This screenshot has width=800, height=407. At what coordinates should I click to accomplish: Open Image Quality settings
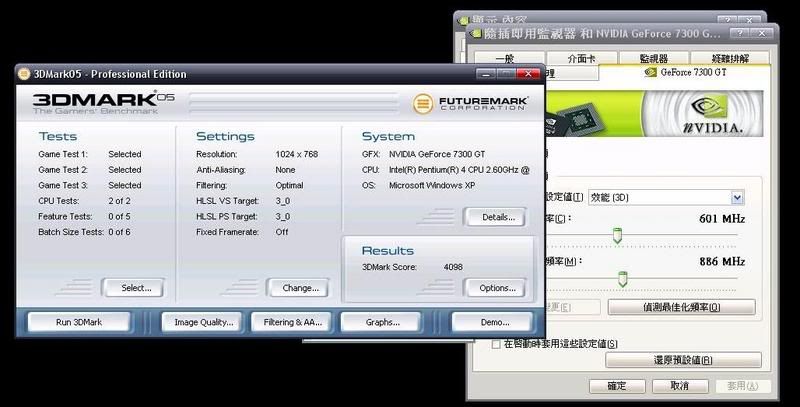click(204, 322)
